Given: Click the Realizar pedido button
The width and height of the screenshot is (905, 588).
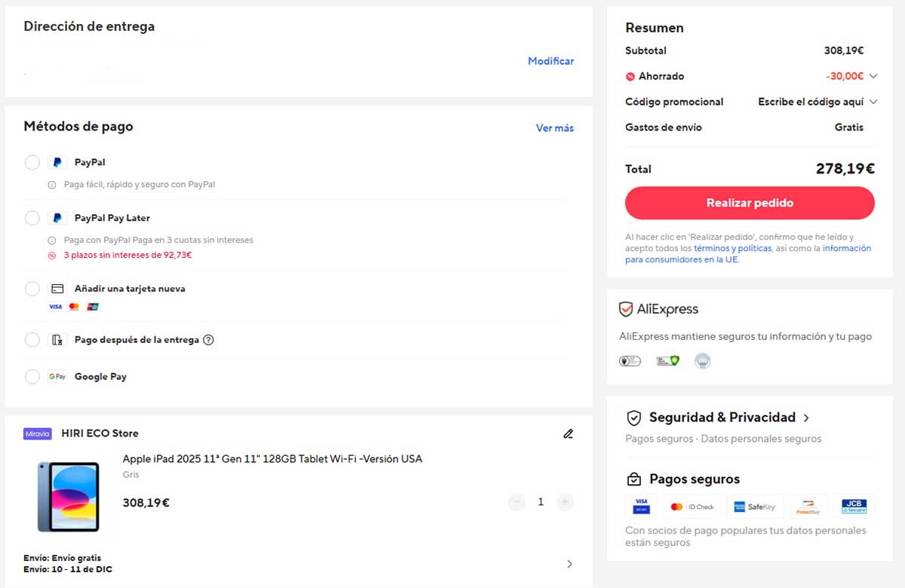Looking at the screenshot, I should click(749, 203).
